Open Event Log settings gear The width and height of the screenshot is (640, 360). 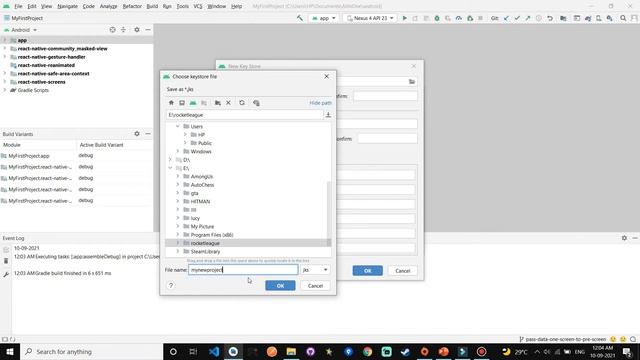pos(624,238)
